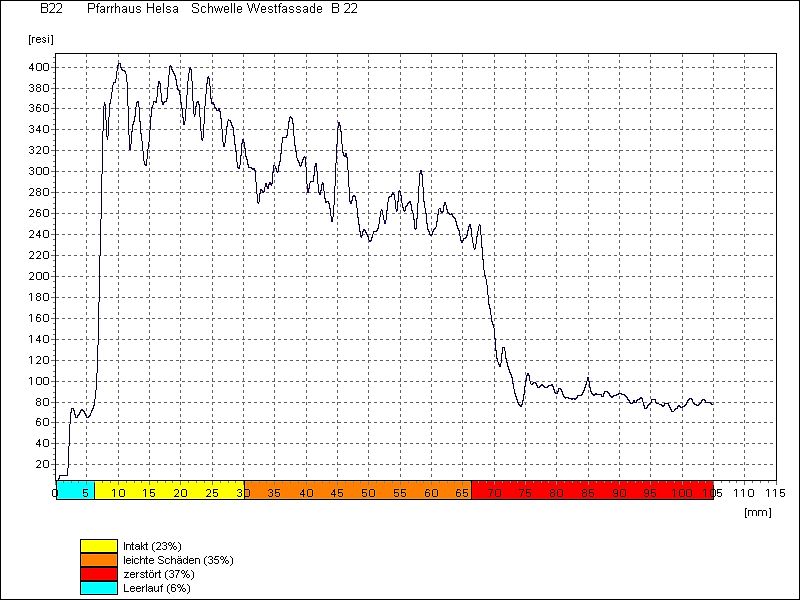
Task: Click the 200 tick on the y-axis
Action: tap(39, 276)
